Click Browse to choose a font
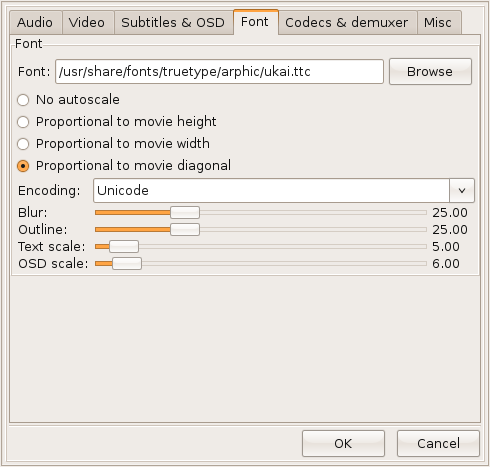 click(430, 72)
